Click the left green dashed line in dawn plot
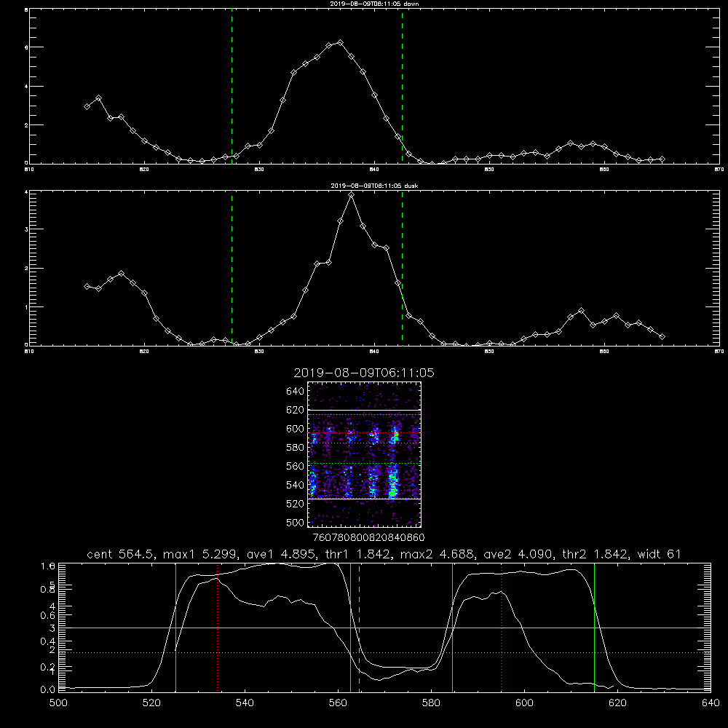The height and width of the screenshot is (728, 728). [x=232, y=87]
